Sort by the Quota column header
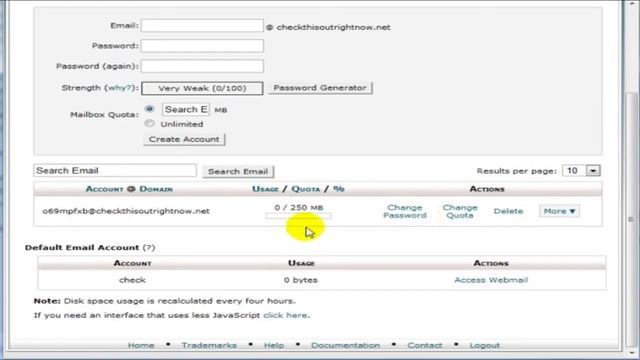The image size is (640, 360). coord(306,189)
